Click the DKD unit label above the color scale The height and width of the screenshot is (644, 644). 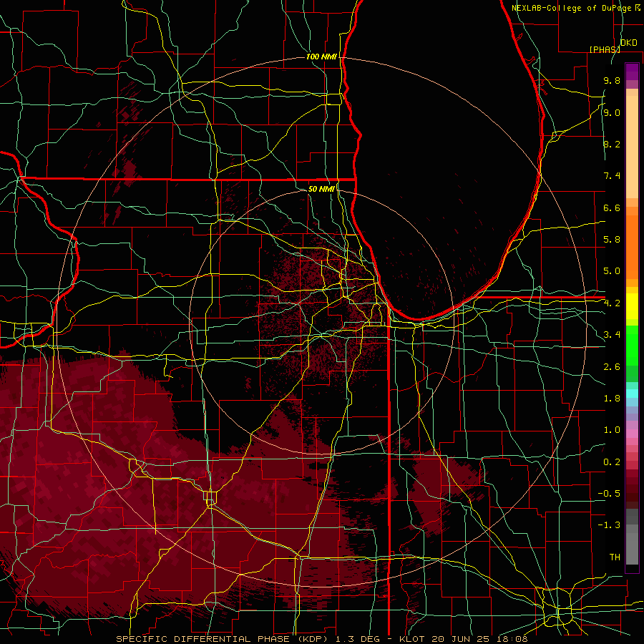click(x=629, y=43)
